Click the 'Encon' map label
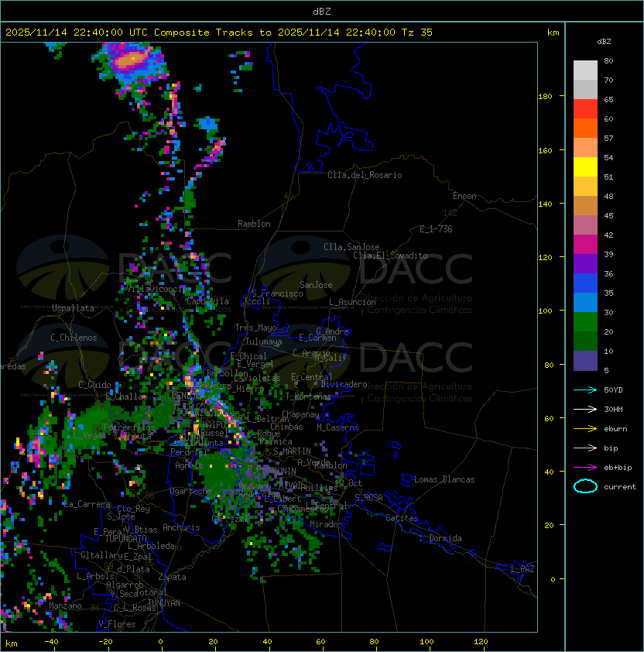The height and width of the screenshot is (652, 644). click(x=464, y=196)
